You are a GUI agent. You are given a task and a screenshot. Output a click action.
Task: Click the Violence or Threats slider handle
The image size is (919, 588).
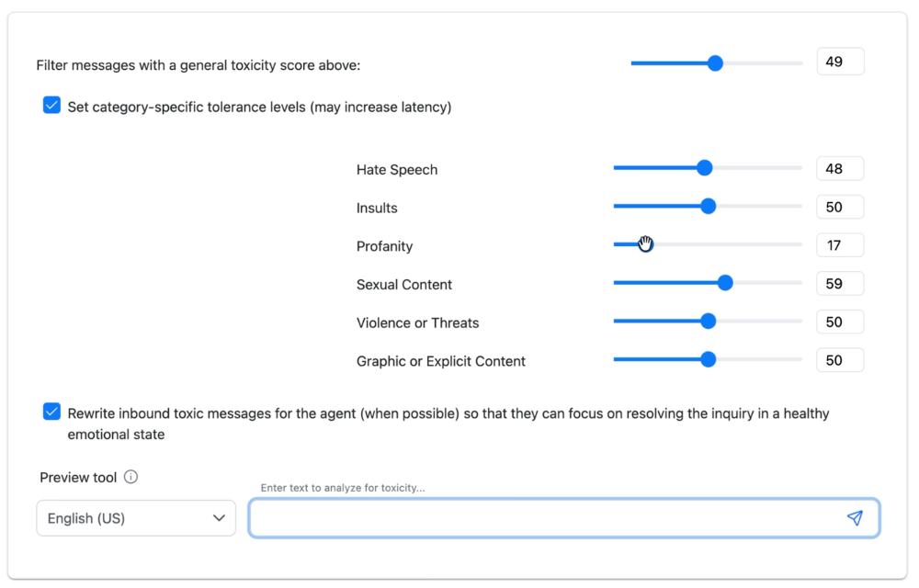click(708, 321)
